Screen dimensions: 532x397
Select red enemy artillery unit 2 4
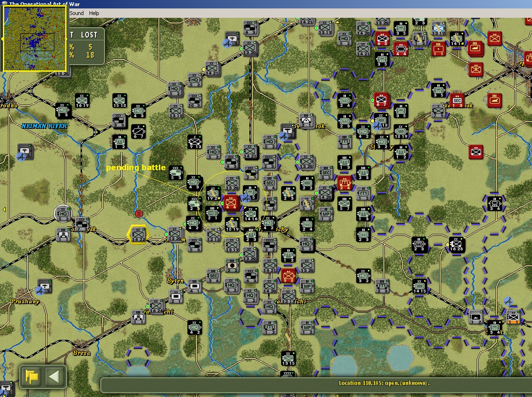(x=345, y=182)
